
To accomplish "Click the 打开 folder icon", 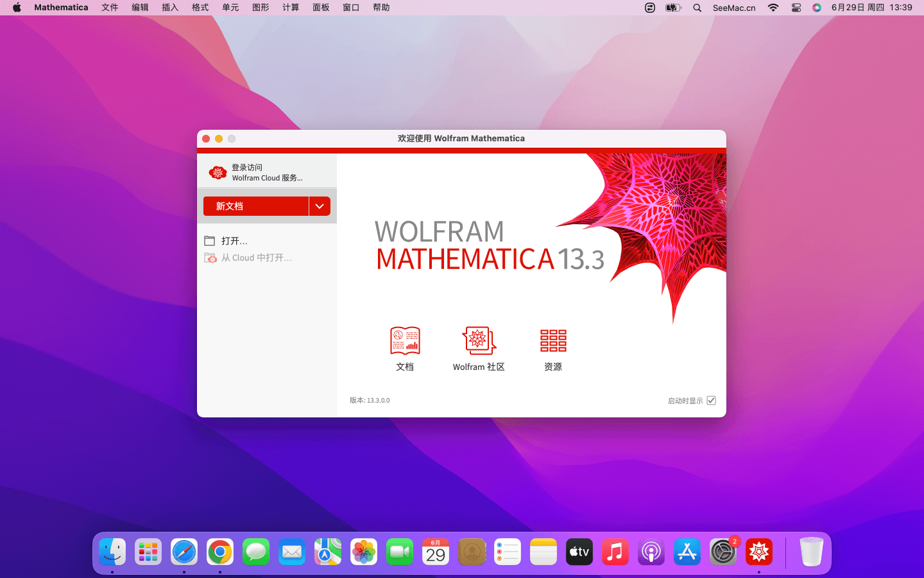I will pos(210,241).
